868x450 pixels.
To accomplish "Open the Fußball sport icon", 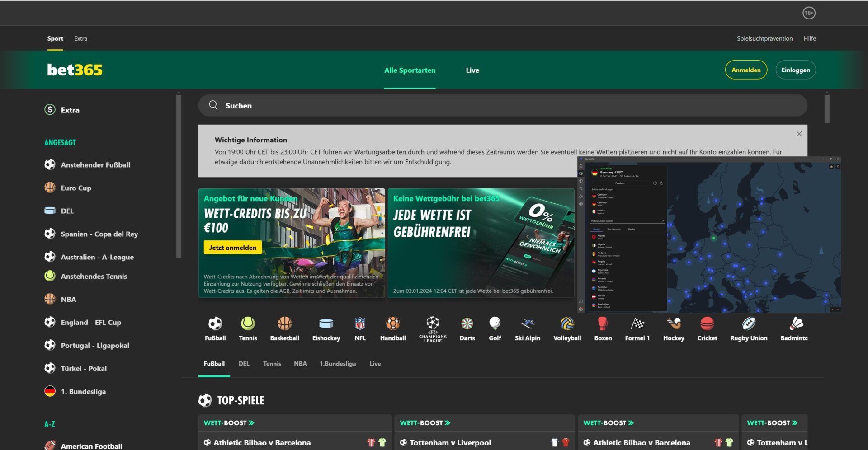I will [x=215, y=323].
